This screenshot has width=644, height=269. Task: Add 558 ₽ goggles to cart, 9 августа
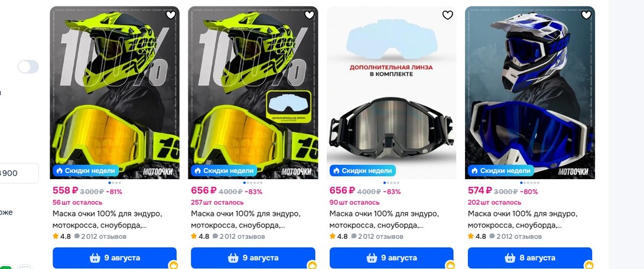tap(115, 258)
